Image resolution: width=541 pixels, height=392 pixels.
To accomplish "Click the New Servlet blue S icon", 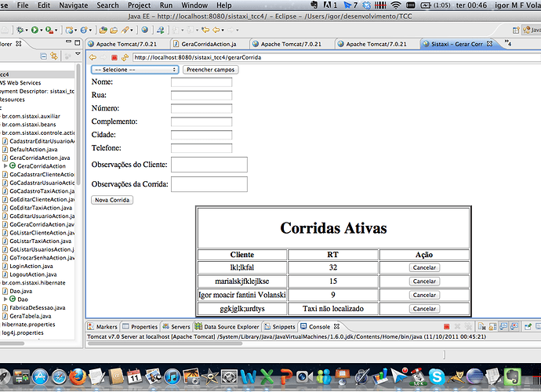I will [x=84, y=30].
